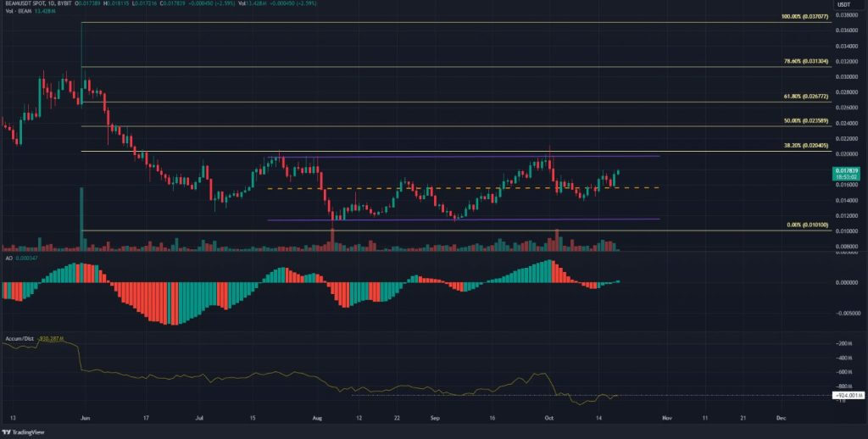Click the Accum/Dist value tag on axis
The width and height of the screenshot is (868, 439).
coord(847,395)
